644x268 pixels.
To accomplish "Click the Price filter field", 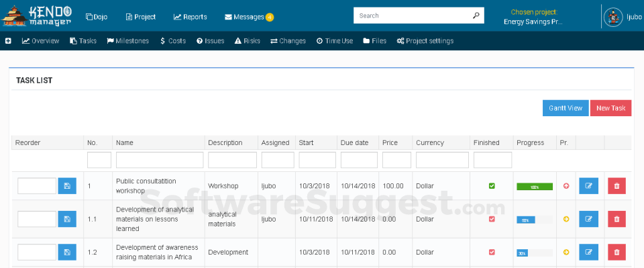I will [x=396, y=160].
